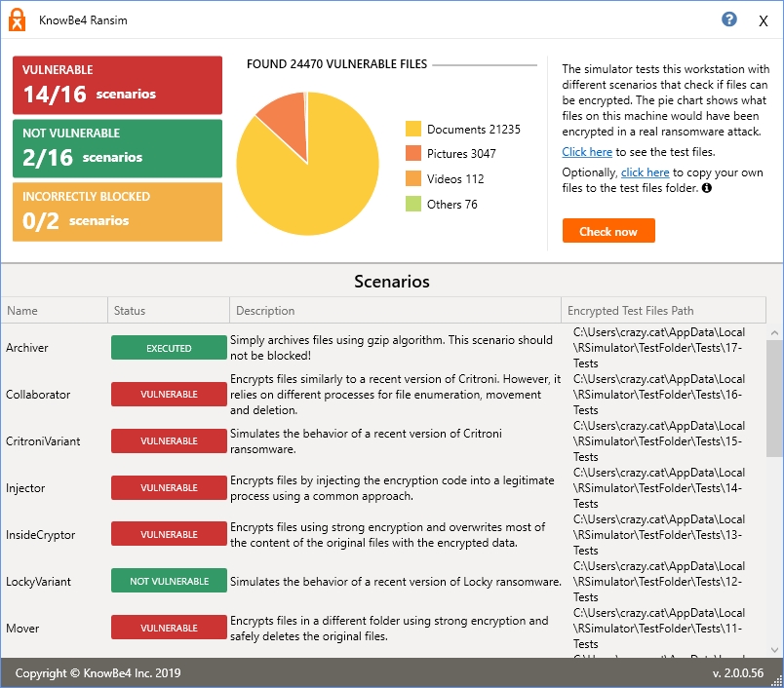Click scrollbar up arrow in scenarios list
This screenshot has width=784, height=688.
[774, 332]
